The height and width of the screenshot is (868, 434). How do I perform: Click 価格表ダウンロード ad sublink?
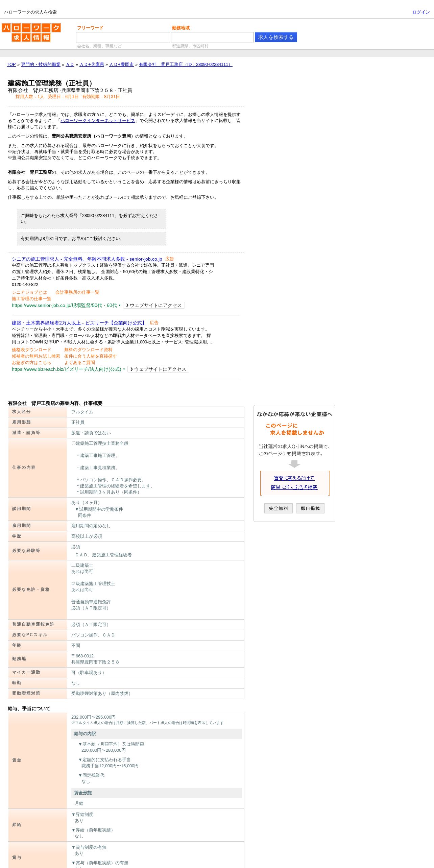(x=31, y=350)
